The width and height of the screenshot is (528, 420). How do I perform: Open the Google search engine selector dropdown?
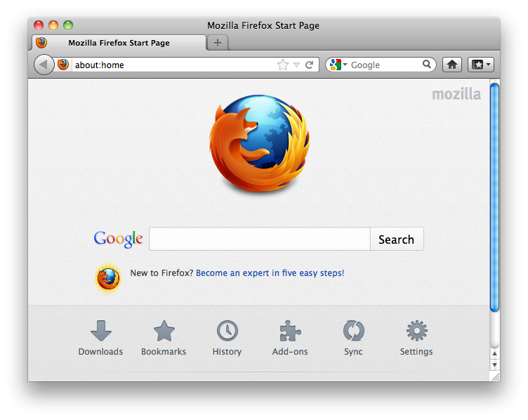tap(338, 65)
